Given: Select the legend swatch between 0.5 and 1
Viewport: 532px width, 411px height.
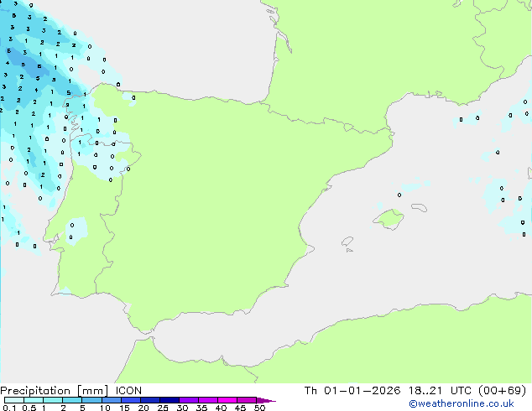Looking at the screenshot, I should point(34,400).
